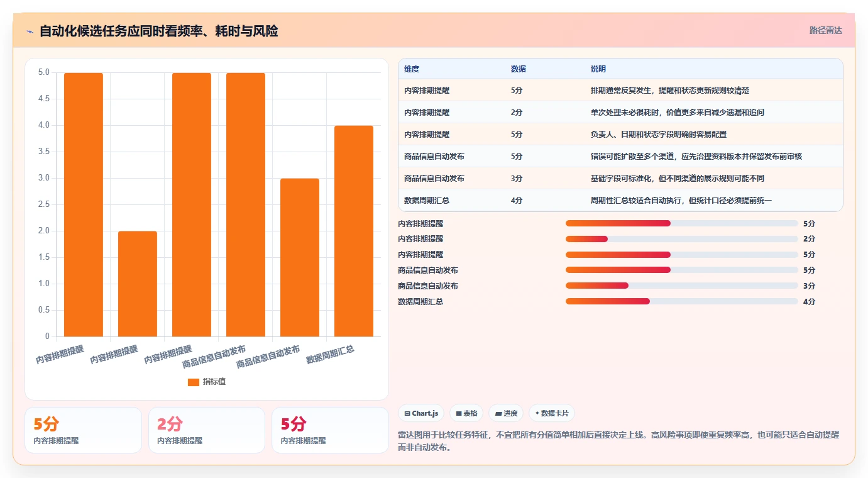Click the 内容排期提醒 progress bar showing 2分
The image size is (868, 478).
point(682,239)
